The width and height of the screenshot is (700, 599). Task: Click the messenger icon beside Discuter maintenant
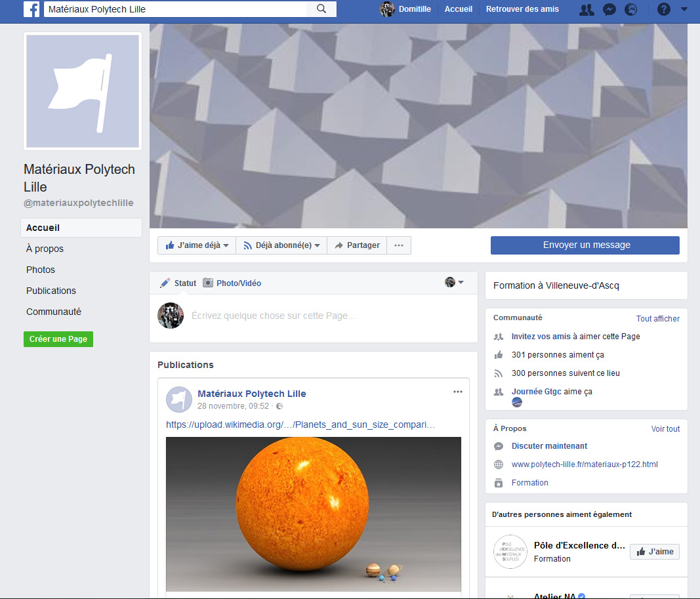click(x=499, y=446)
